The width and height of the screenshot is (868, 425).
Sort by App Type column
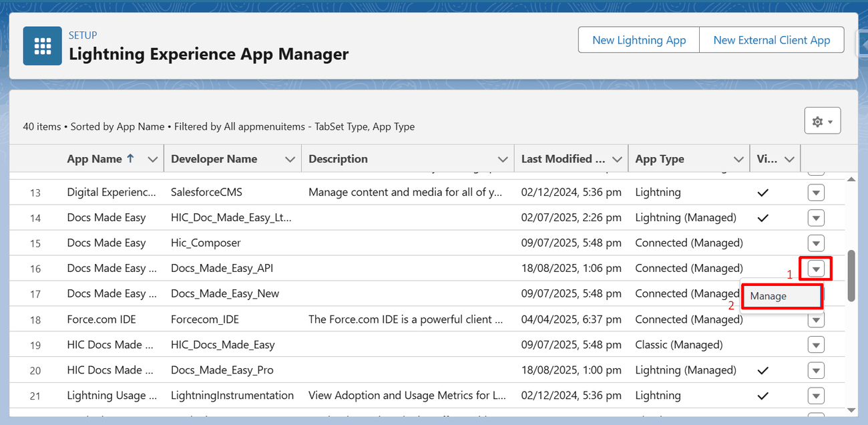point(660,159)
